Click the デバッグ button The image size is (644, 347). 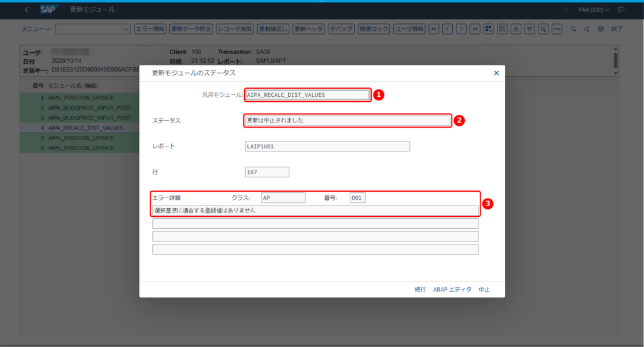tap(341, 29)
